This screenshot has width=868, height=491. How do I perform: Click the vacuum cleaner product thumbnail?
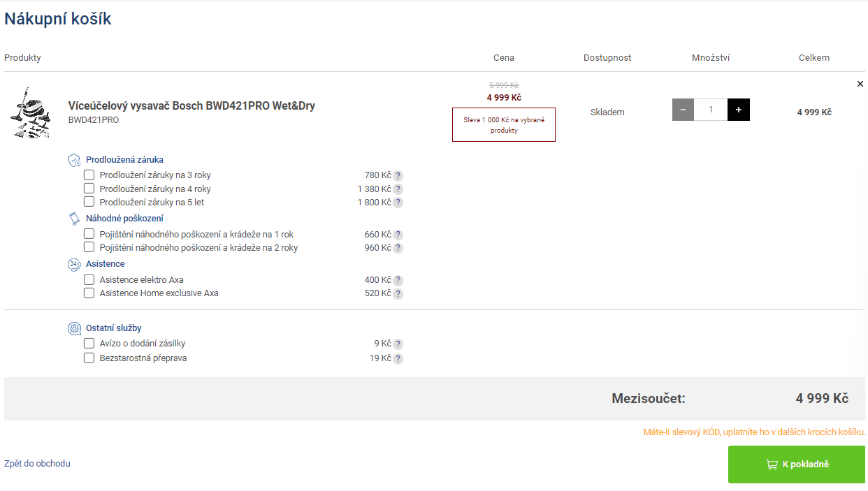coord(30,112)
